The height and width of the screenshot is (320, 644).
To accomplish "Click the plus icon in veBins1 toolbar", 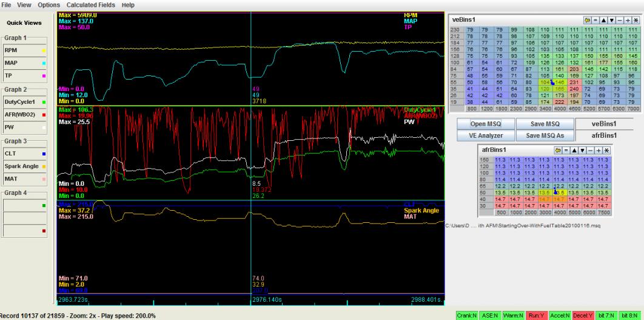I will tap(627, 20).
